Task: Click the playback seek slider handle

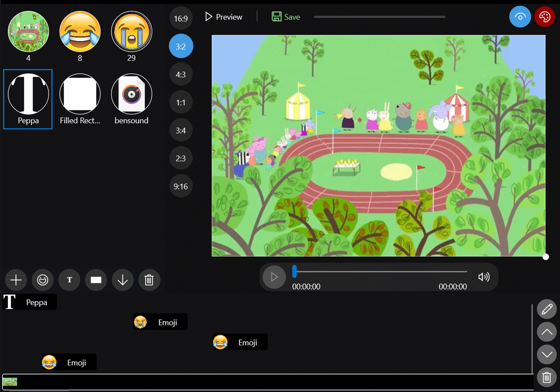Action: [x=294, y=271]
